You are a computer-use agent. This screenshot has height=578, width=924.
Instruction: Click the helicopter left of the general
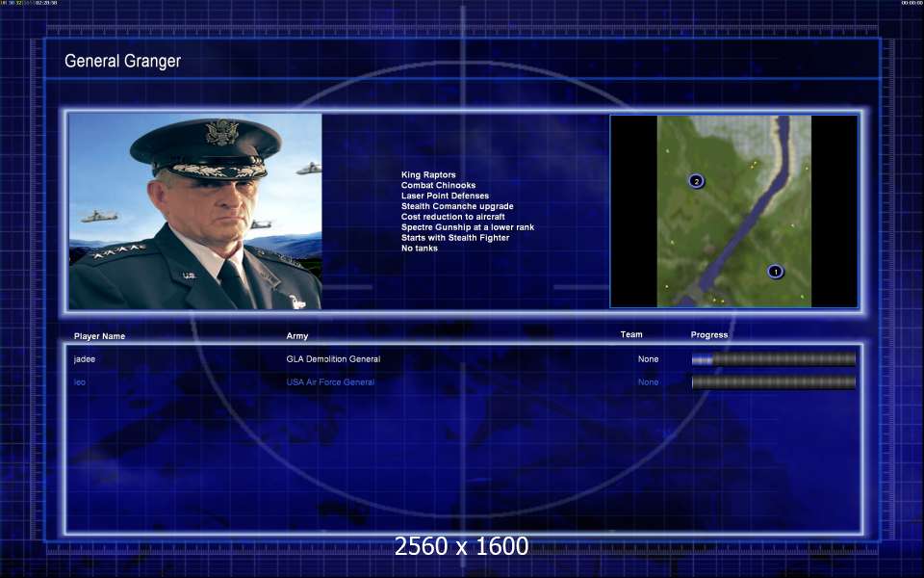99,217
